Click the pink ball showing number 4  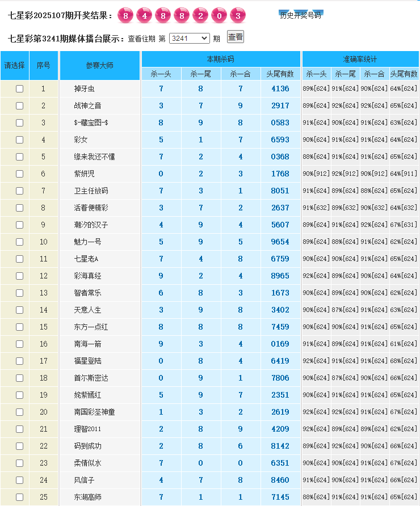tap(144, 15)
